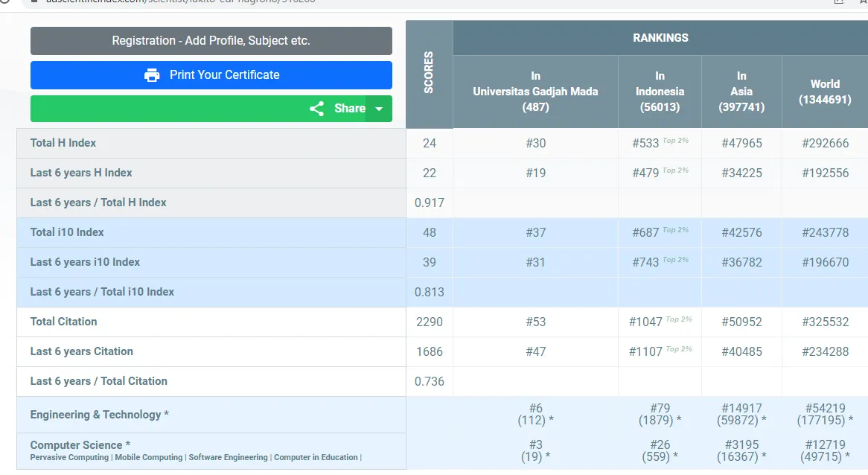This screenshot has height=475, width=868.
Task: Open the Software Engineering subject tag
Action: (228, 457)
